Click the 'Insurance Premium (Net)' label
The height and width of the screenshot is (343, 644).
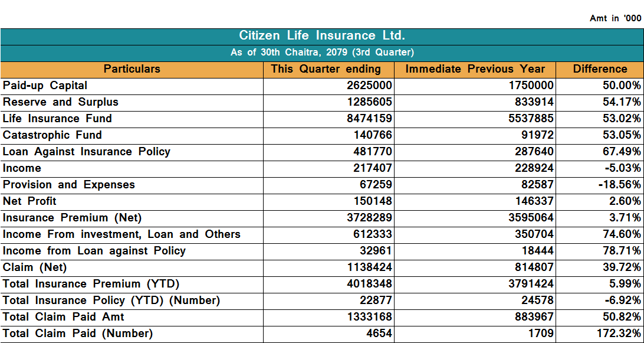(72, 218)
